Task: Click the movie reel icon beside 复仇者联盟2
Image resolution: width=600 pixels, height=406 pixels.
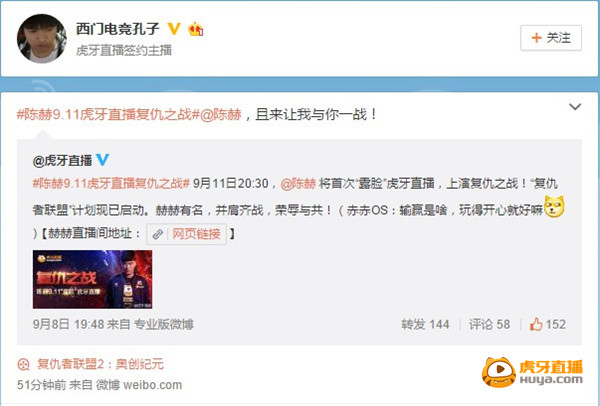Action: coord(23,364)
